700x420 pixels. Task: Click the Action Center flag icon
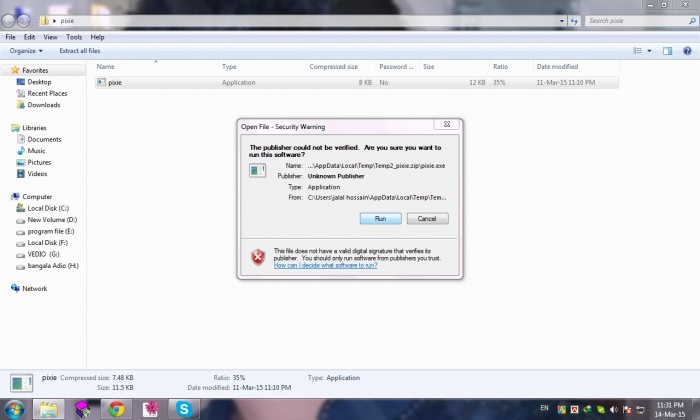[x=627, y=409]
